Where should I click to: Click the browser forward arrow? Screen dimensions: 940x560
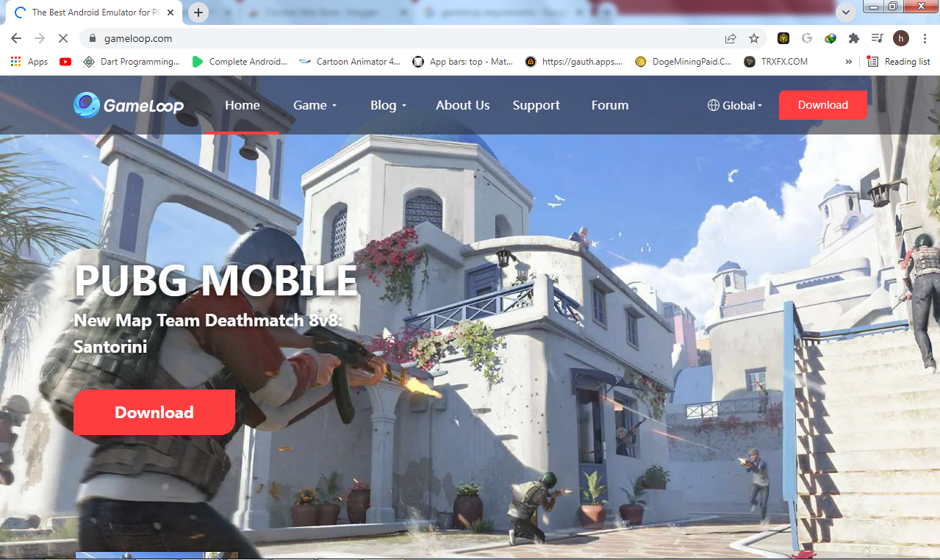click(40, 38)
